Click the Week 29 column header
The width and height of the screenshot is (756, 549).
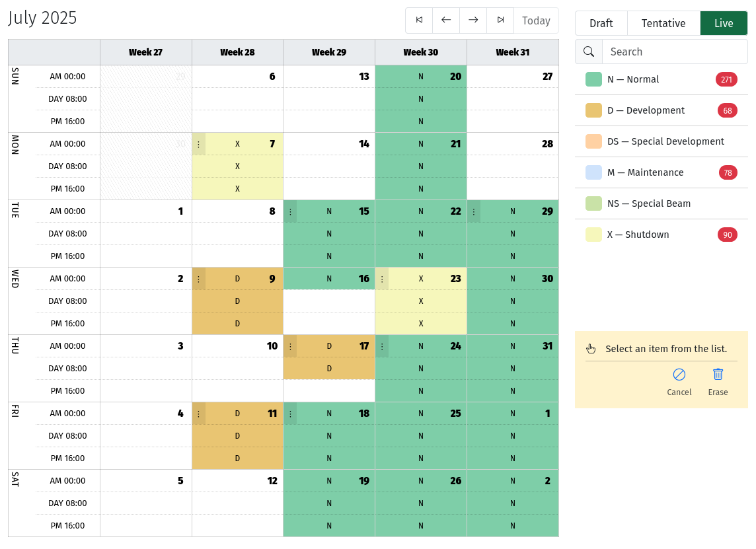pyautogui.click(x=329, y=52)
